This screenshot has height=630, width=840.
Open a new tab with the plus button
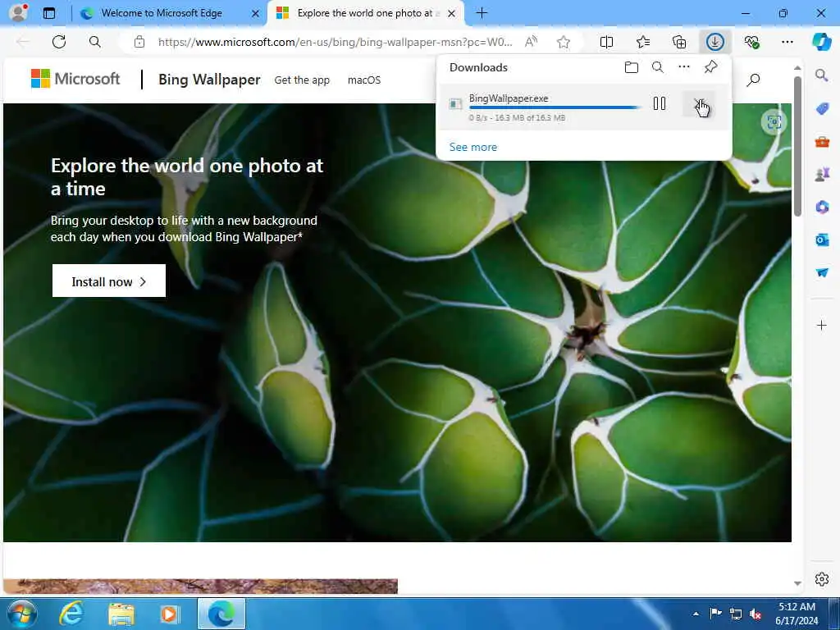coord(482,13)
